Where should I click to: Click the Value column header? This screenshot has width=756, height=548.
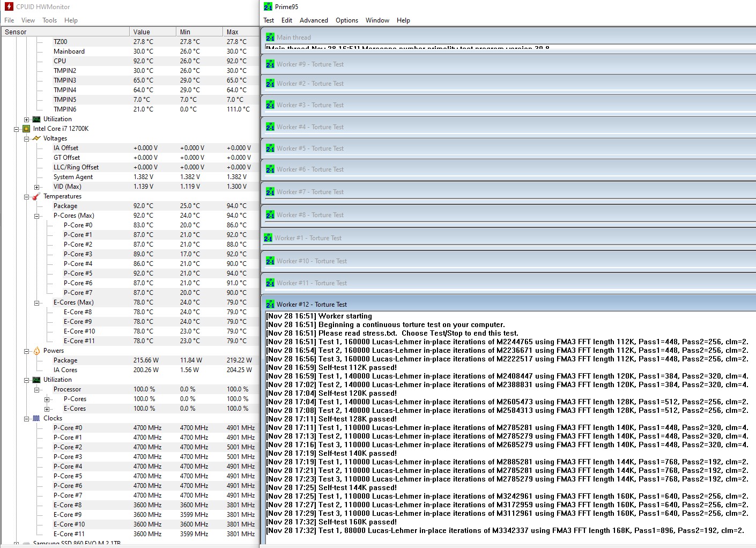pyautogui.click(x=152, y=32)
